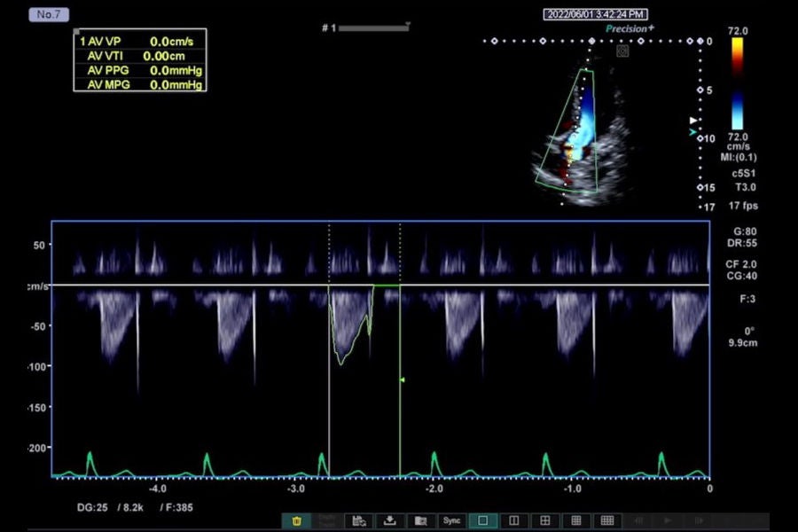Click the #1 cine progress bar
798x532 pixels.
click(x=373, y=28)
